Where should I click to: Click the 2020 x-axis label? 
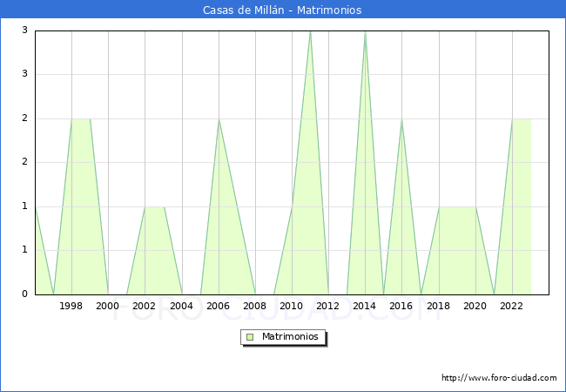[x=475, y=306]
